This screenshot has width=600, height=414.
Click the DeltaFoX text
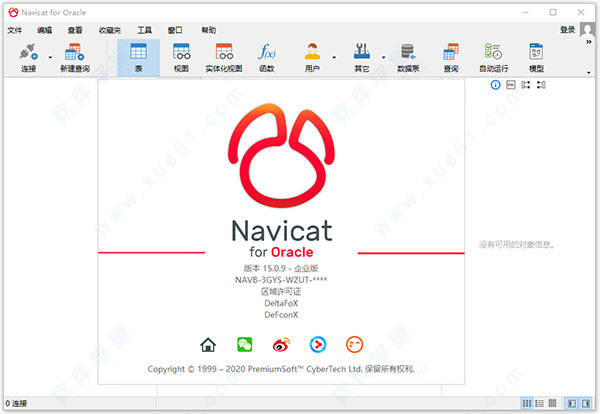pos(281,303)
